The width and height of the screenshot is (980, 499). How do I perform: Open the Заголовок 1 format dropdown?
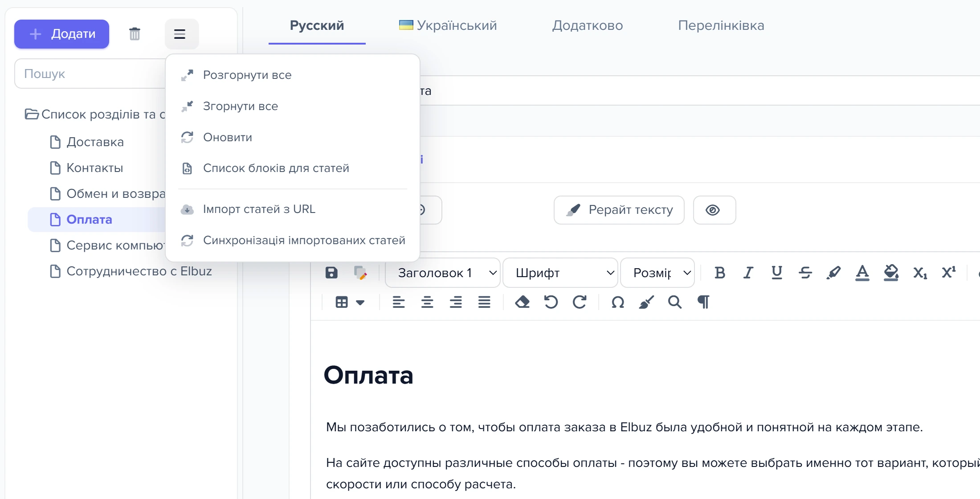pos(443,273)
